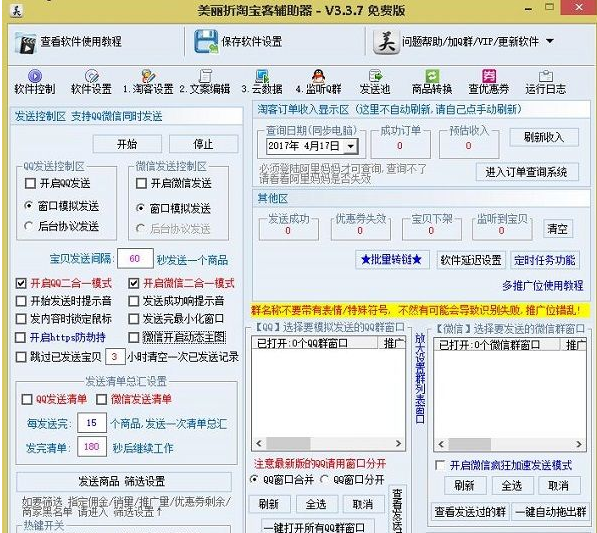This screenshot has width=597, height=533.
Task: Enable 微信开启动态主图 checkbox
Action: (134, 337)
